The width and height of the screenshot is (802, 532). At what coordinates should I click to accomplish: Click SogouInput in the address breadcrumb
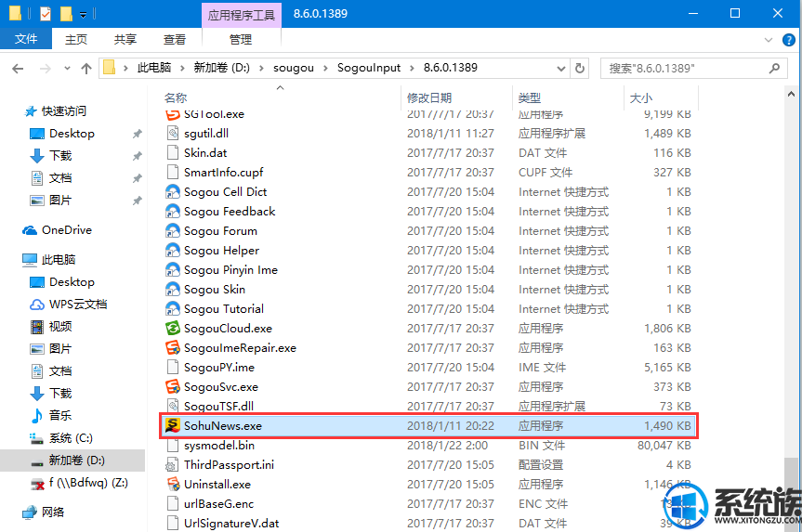click(x=368, y=68)
